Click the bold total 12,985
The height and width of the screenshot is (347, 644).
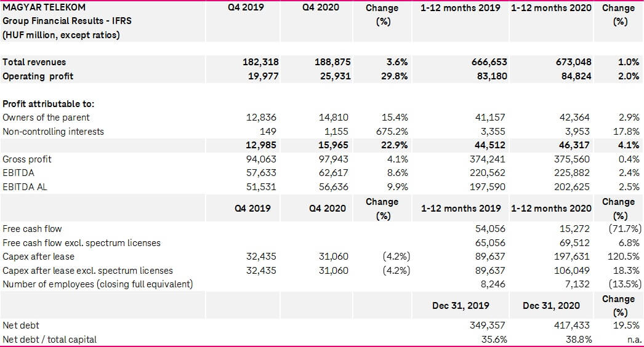pos(261,145)
